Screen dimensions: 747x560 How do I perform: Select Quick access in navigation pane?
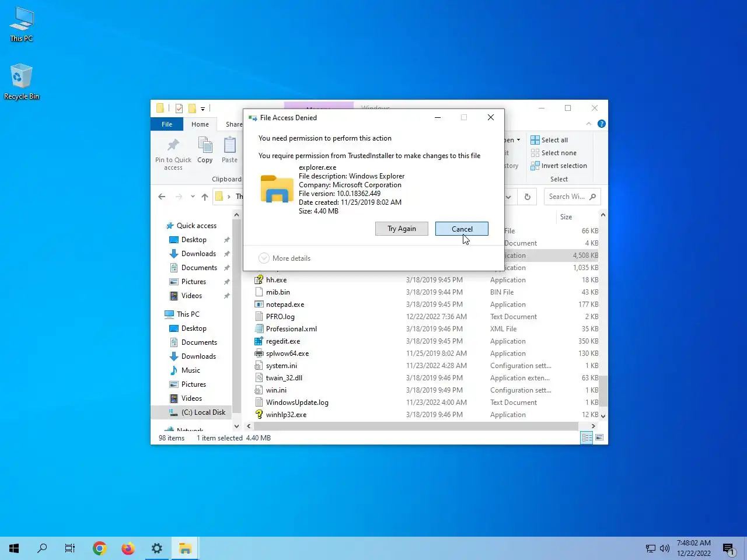[x=196, y=226]
